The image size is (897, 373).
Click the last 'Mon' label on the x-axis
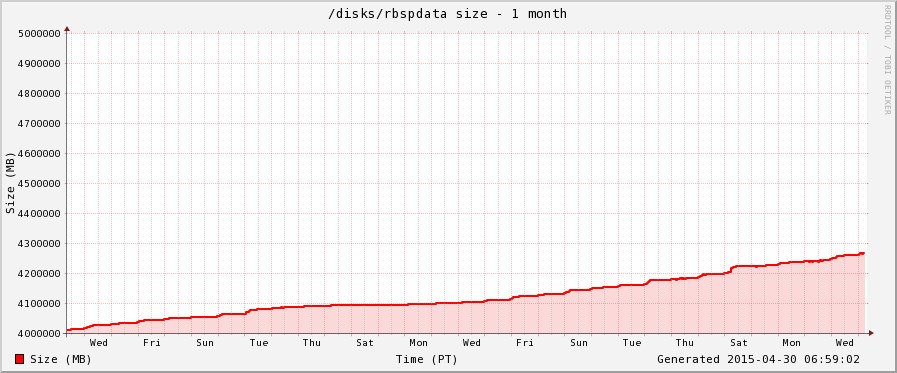(x=792, y=343)
